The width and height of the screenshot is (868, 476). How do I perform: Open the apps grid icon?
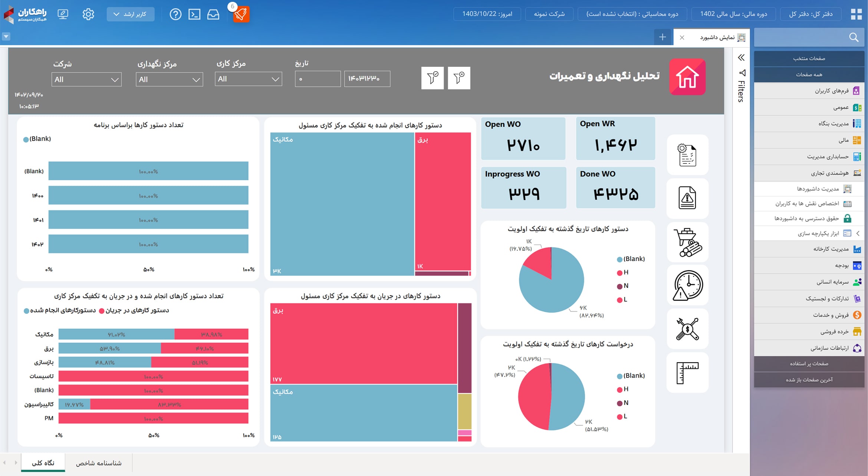(x=856, y=14)
